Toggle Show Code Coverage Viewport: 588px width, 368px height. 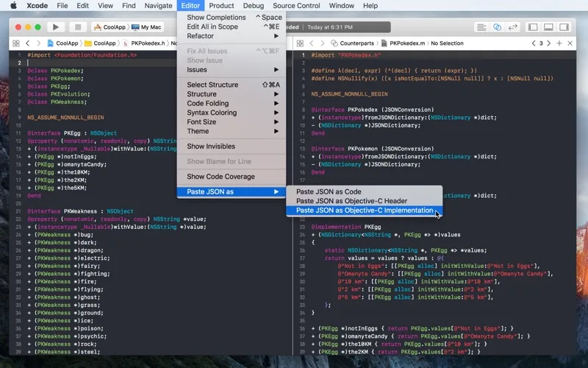coord(232,177)
